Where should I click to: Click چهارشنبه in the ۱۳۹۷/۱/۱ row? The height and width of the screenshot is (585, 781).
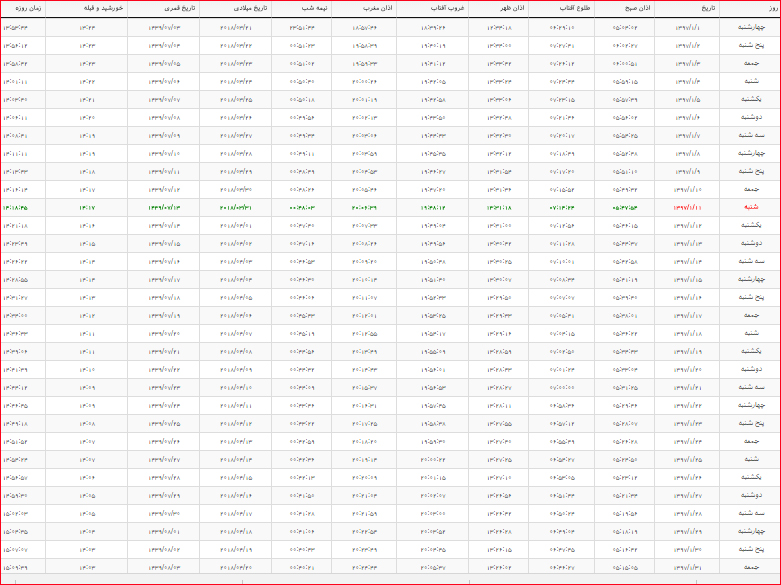[751, 27]
